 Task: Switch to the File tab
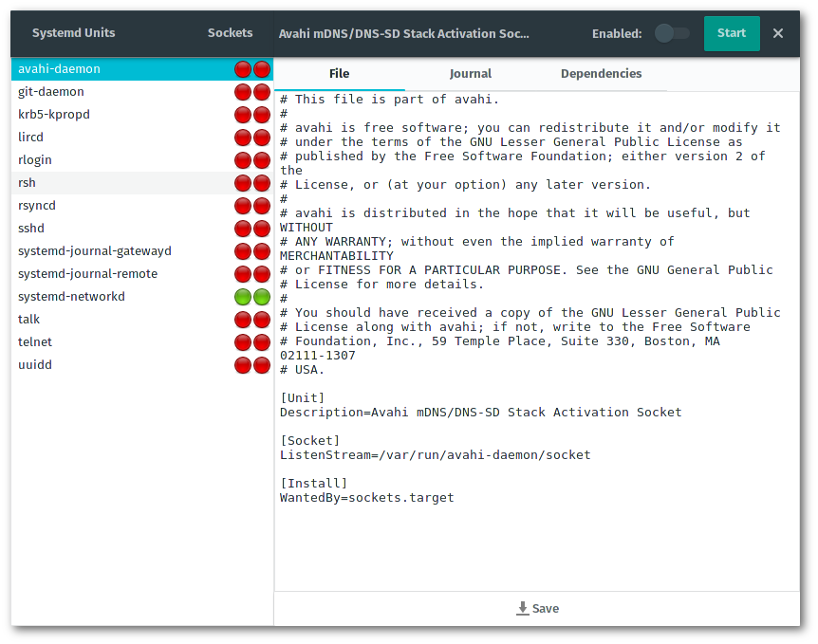click(339, 74)
